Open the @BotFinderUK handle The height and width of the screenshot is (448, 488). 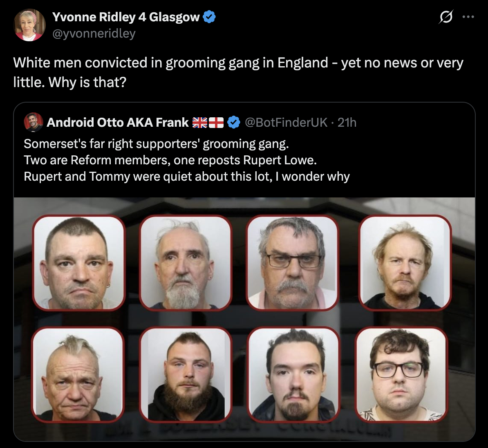click(286, 122)
